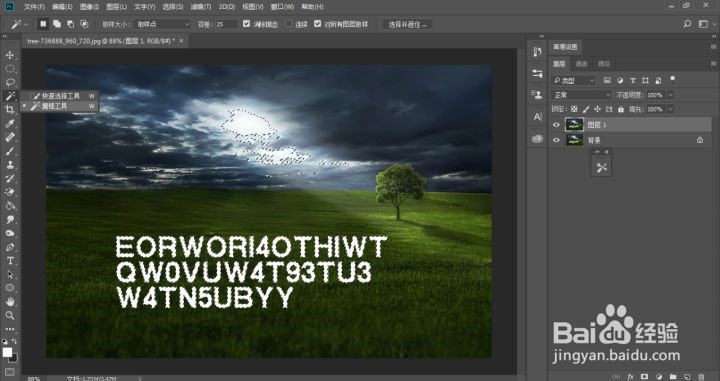720x381 pixels.
Task: Select the Eraser tool
Action: tap(10, 192)
